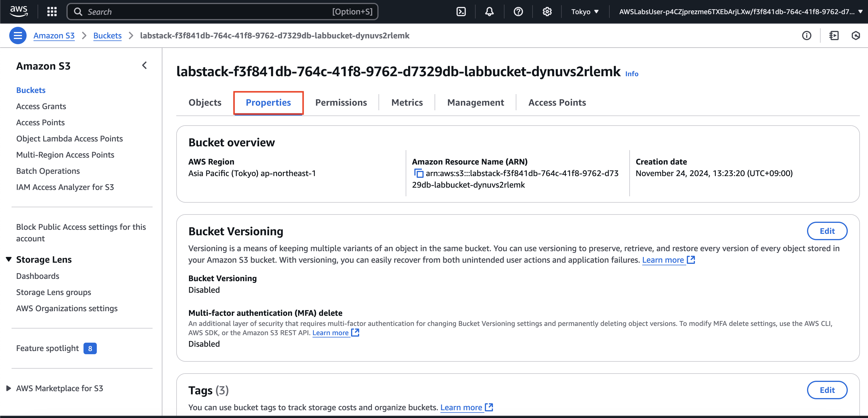Go to Buckets breadcrumb

pos(107,35)
